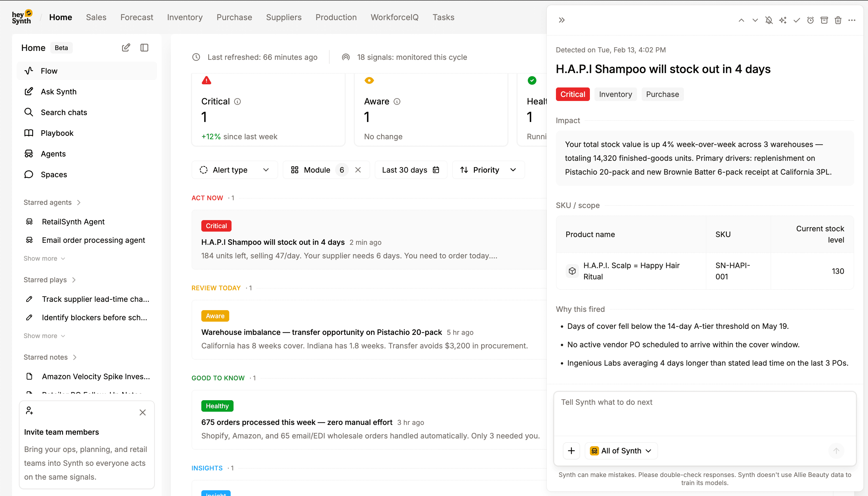Open new chat compose icon beside Home Beta
Screen dimensions: 868x496
[126, 48]
